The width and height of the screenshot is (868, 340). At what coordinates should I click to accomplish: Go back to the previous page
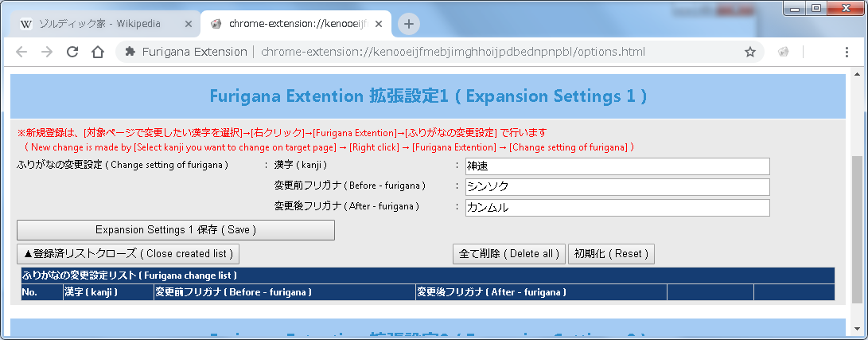[x=21, y=52]
